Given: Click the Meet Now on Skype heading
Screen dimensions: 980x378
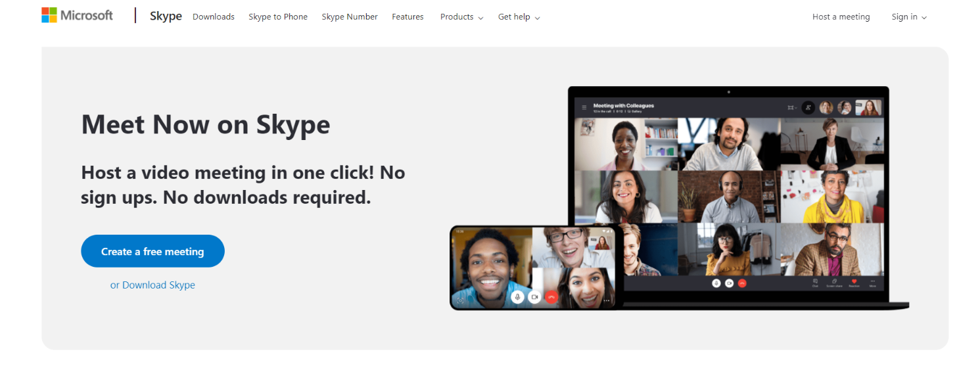Looking at the screenshot, I should (206, 124).
